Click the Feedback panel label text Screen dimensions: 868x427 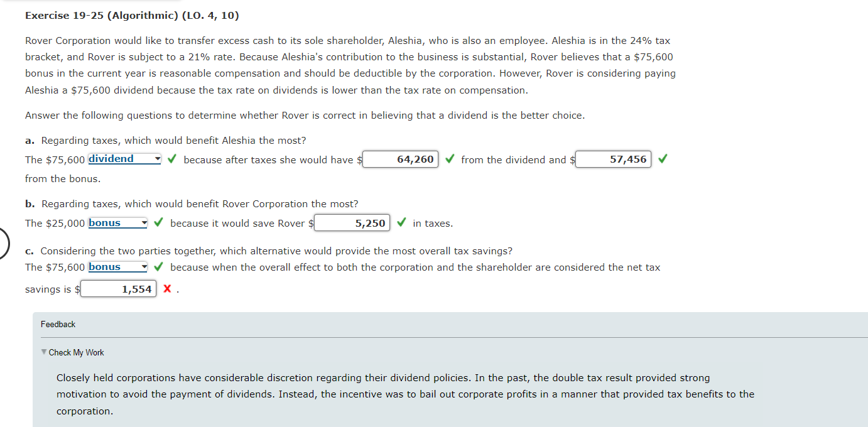(x=58, y=324)
